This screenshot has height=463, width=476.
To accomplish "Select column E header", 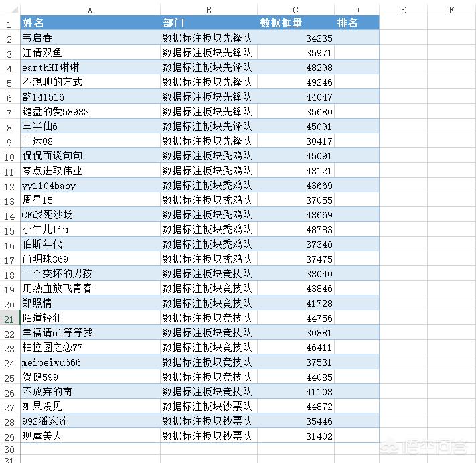I will pos(403,10).
